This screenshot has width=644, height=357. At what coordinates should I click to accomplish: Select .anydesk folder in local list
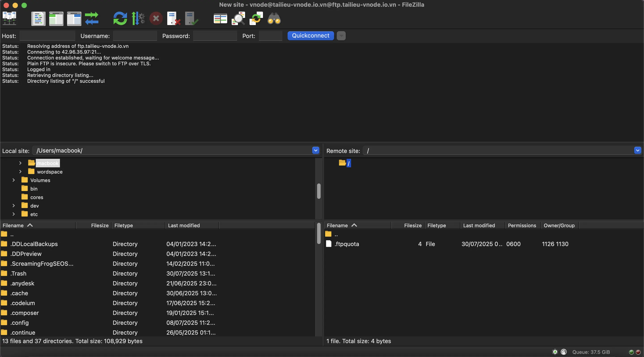click(x=157, y=283)
